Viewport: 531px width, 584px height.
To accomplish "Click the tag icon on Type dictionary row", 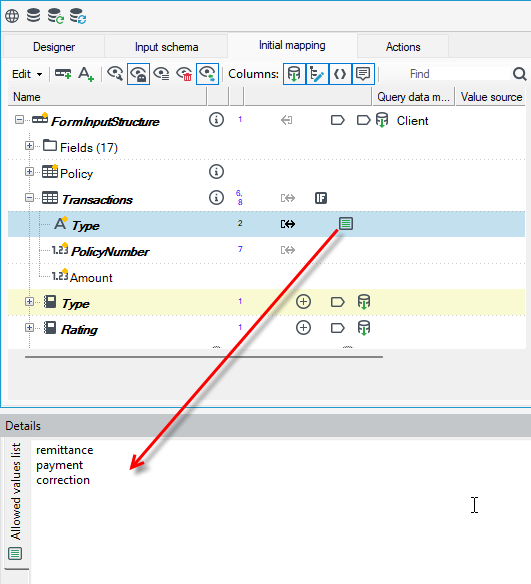I will [x=338, y=302].
